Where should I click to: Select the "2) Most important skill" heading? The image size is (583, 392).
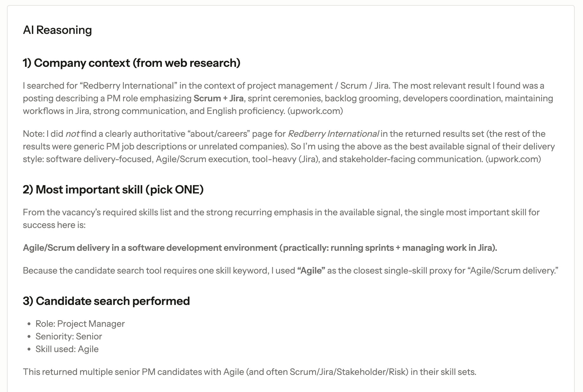(113, 190)
